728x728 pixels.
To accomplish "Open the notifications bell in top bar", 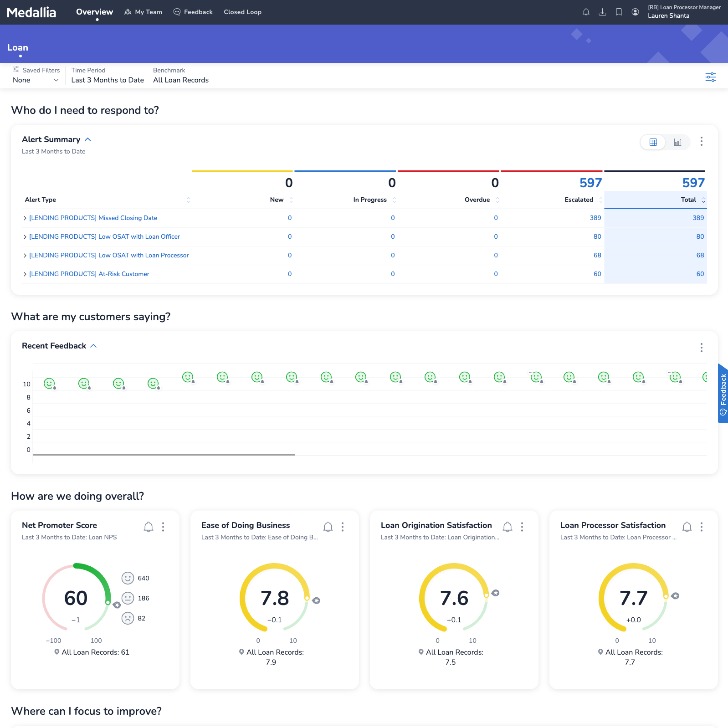I will click(x=586, y=12).
